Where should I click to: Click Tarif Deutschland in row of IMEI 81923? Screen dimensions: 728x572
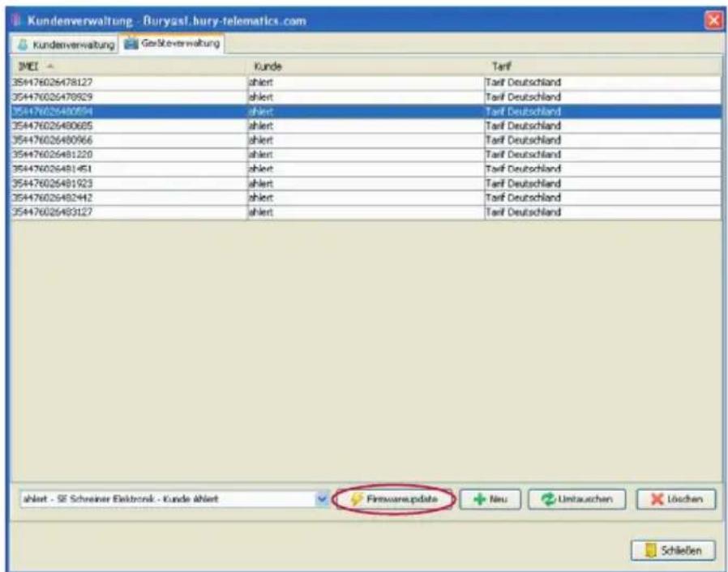[523, 183]
